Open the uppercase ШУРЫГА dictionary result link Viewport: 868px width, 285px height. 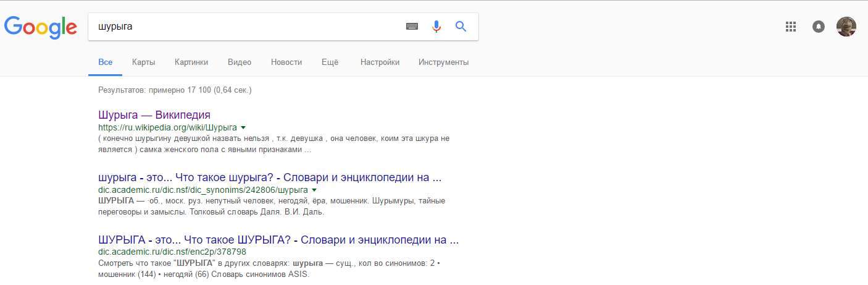pyautogui.click(x=278, y=239)
